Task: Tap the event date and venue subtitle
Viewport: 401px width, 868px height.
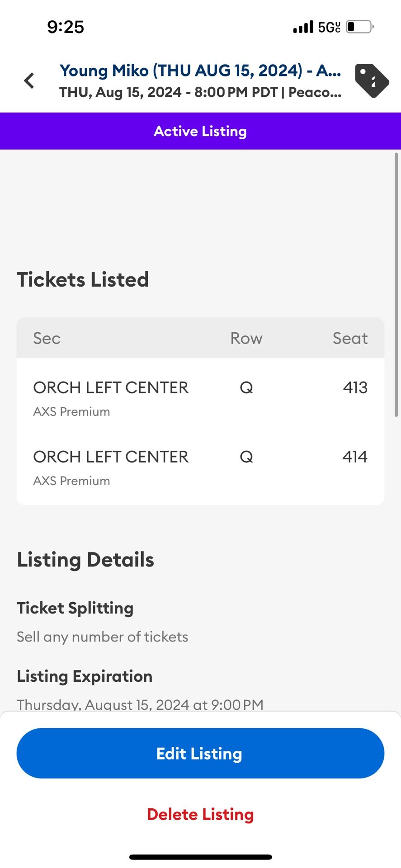Action: (200, 92)
